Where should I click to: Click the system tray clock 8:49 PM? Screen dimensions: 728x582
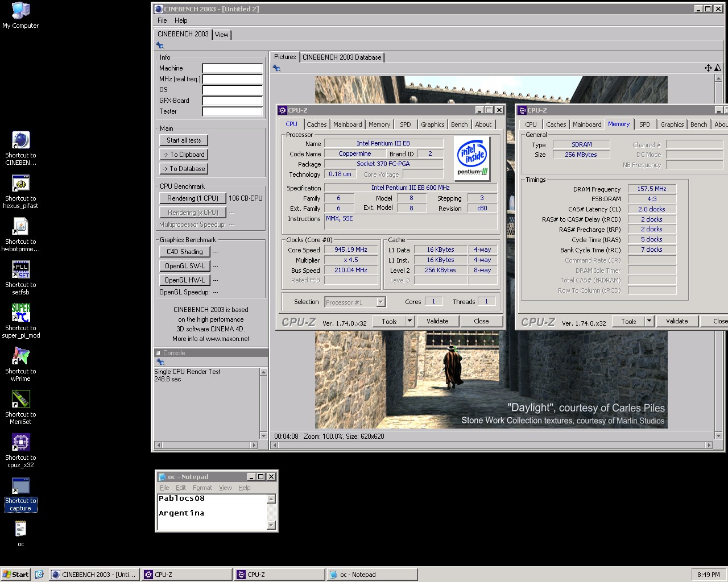(708, 575)
